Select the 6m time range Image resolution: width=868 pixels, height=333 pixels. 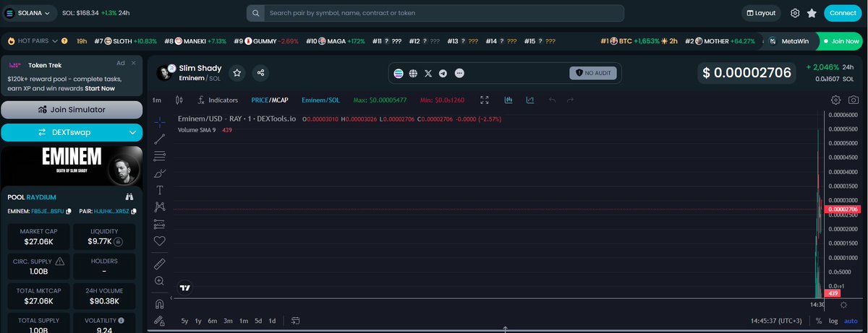click(x=212, y=321)
